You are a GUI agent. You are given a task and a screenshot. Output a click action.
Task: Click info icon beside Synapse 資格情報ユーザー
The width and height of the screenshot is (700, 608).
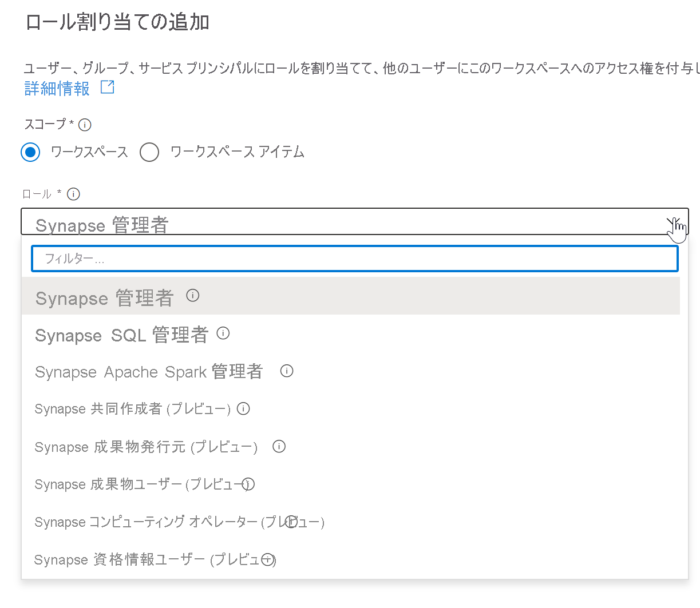coord(268,560)
